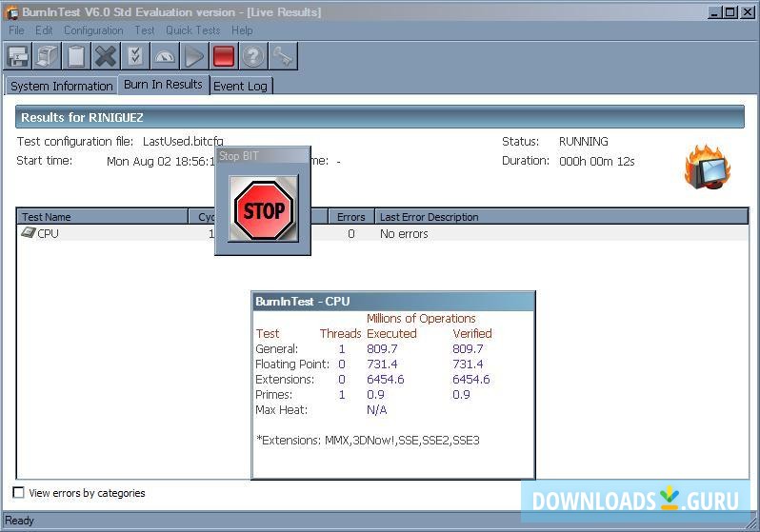
Task: Click the Floating Point executed value 731.4
Action: [x=382, y=364]
